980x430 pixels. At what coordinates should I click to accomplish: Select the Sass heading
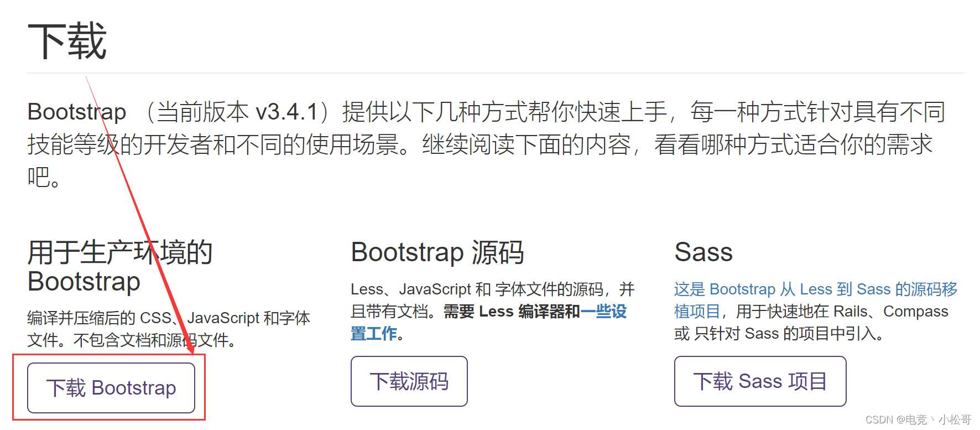coord(703,252)
